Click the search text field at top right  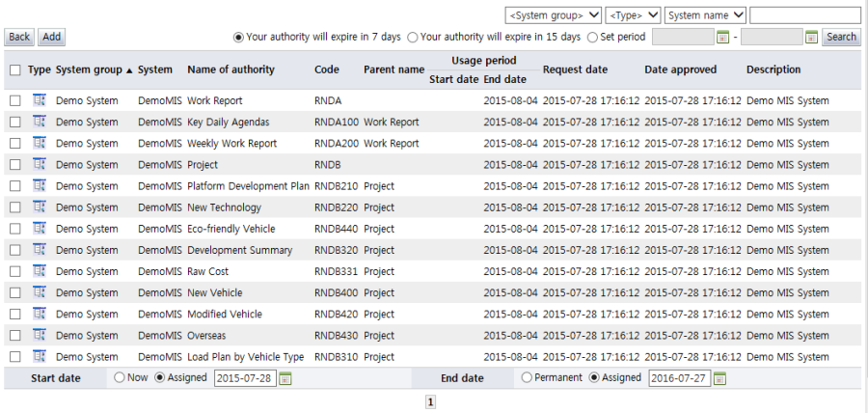pos(804,15)
